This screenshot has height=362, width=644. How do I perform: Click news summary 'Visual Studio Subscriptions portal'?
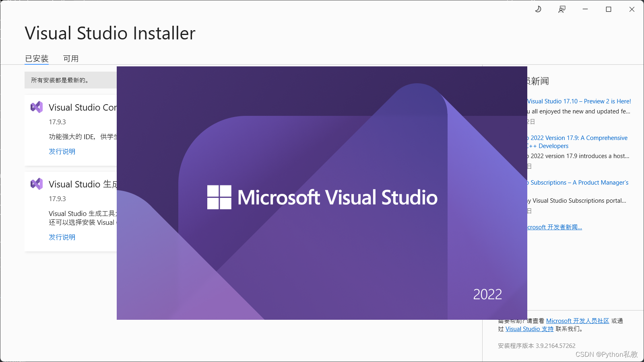click(x=577, y=201)
